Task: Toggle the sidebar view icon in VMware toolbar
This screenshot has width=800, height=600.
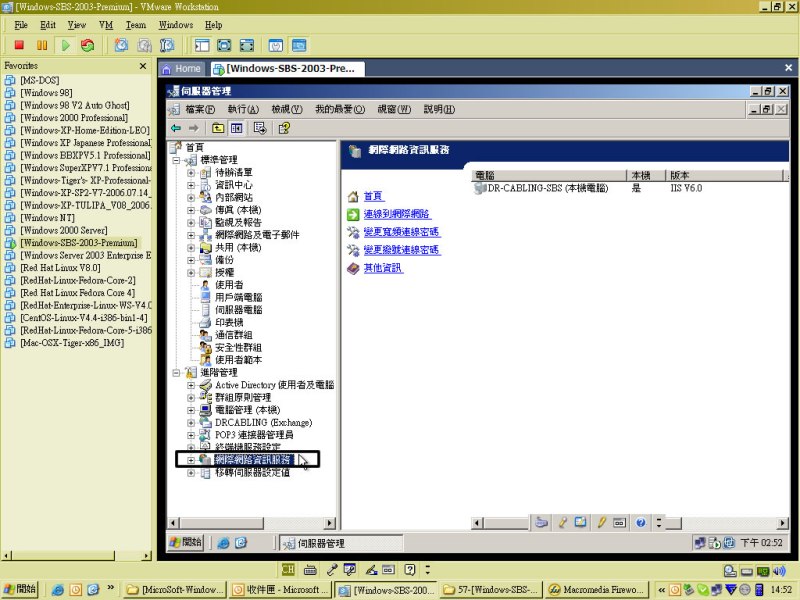Action: point(202,45)
